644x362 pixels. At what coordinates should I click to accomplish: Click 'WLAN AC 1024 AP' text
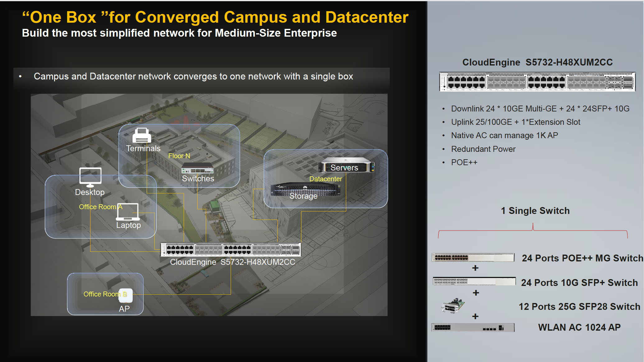click(x=579, y=327)
